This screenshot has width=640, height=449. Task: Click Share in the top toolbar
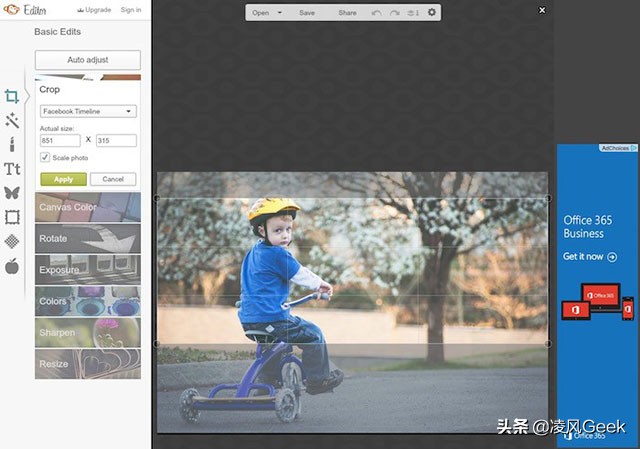click(x=347, y=13)
